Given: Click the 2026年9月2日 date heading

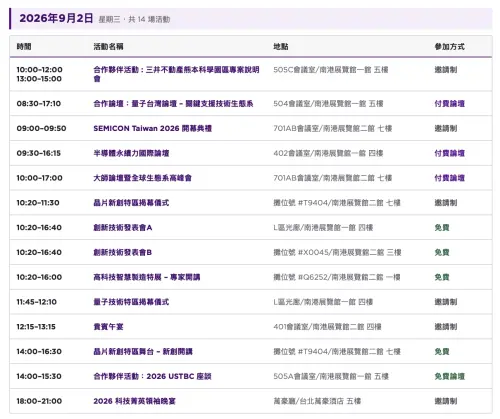Looking at the screenshot, I should pos(56,18).
